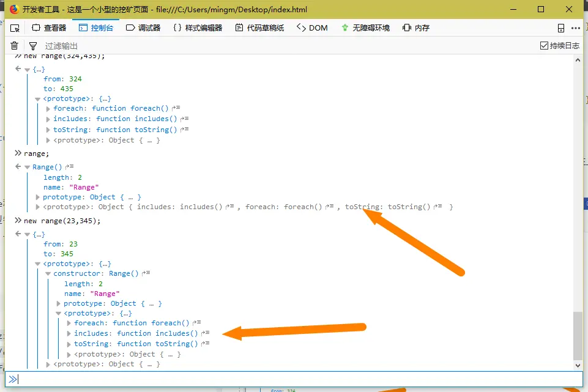Select the 'to: 435' property value
This screenshot has height=392, width=588.
[67, 89]
